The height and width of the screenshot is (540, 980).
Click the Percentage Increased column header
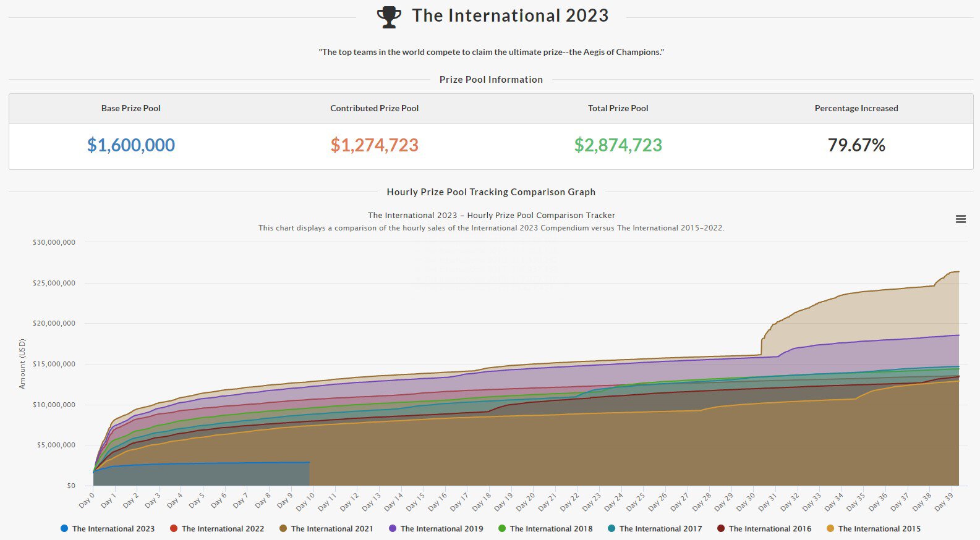(856, 108)
